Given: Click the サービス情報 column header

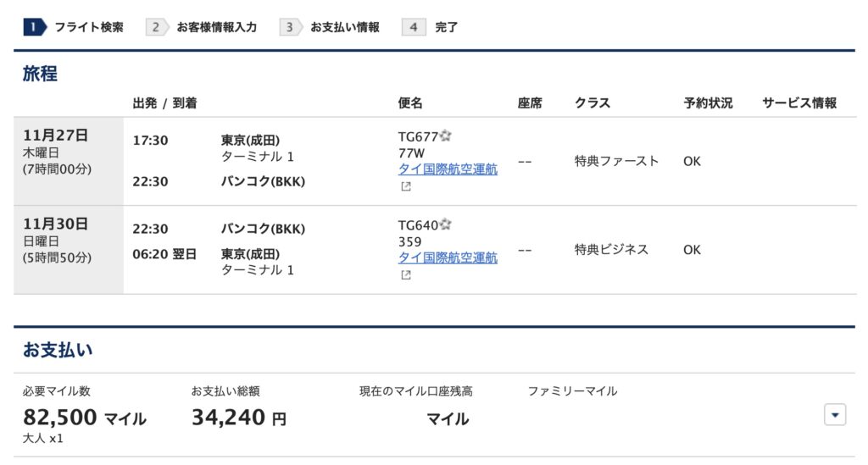Looking at the screenshot, I should 798,103.
